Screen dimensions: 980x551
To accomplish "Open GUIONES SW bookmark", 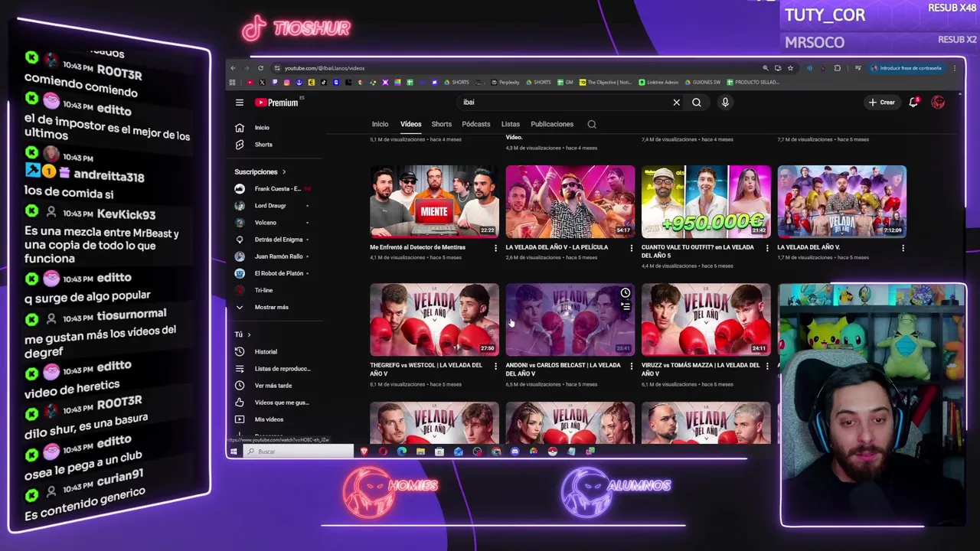I will click(x=703, y=82).
